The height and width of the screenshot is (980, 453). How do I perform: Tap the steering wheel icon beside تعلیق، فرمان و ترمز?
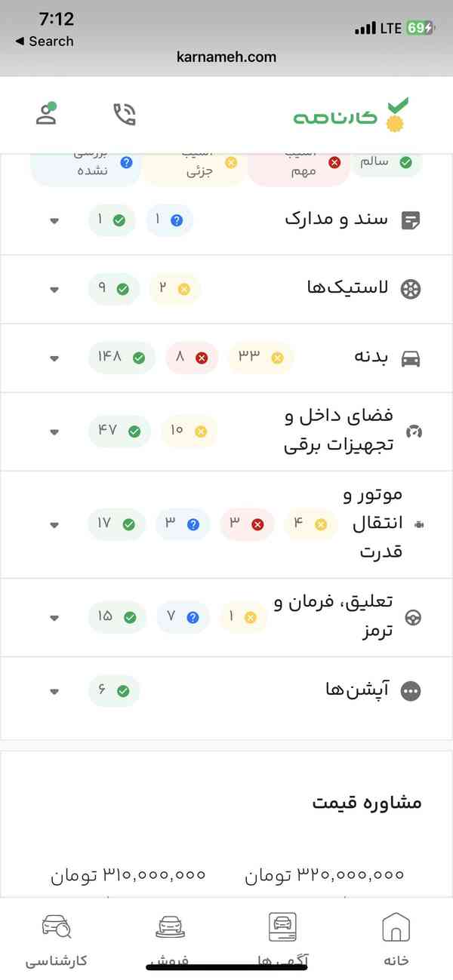coord(413,618)
